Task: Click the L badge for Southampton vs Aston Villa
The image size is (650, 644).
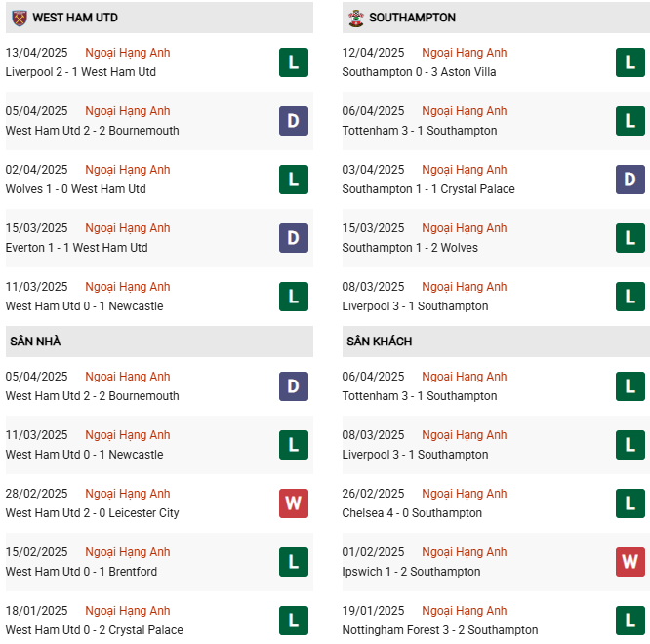Action: [630, 62]
